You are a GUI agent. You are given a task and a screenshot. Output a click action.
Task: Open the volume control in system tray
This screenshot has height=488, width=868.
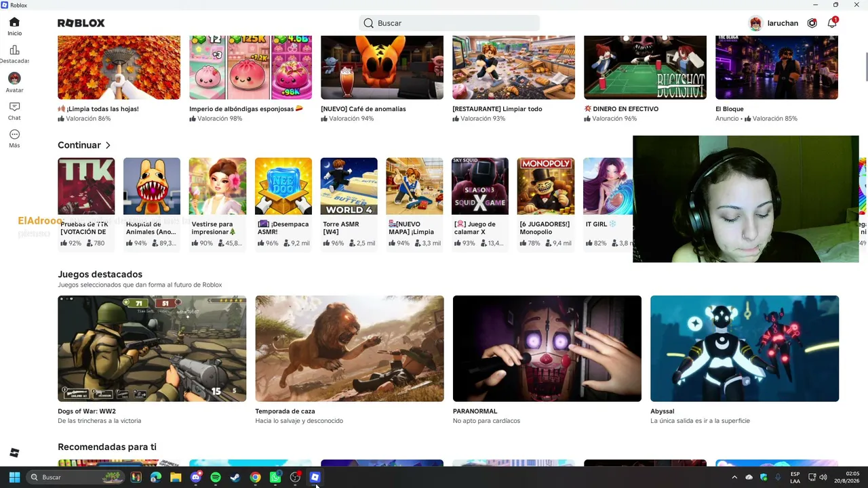(x=823, y=477)
